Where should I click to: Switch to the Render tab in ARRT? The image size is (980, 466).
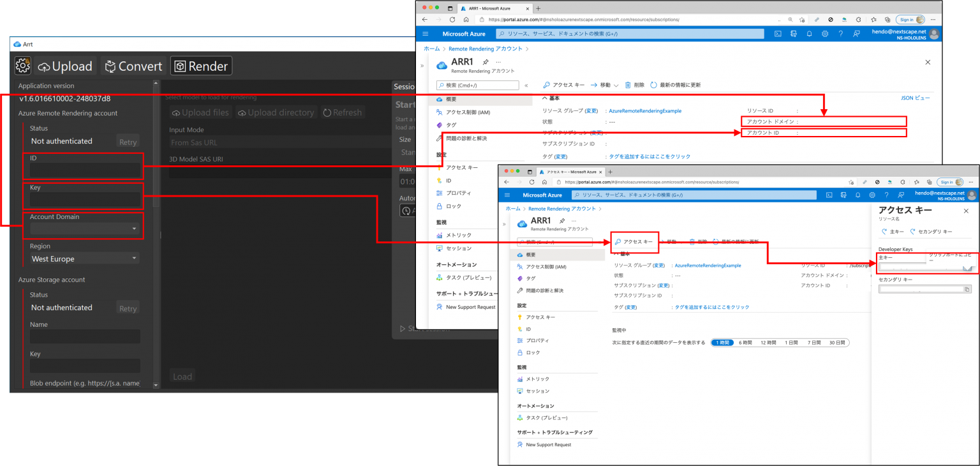[201, 64]
